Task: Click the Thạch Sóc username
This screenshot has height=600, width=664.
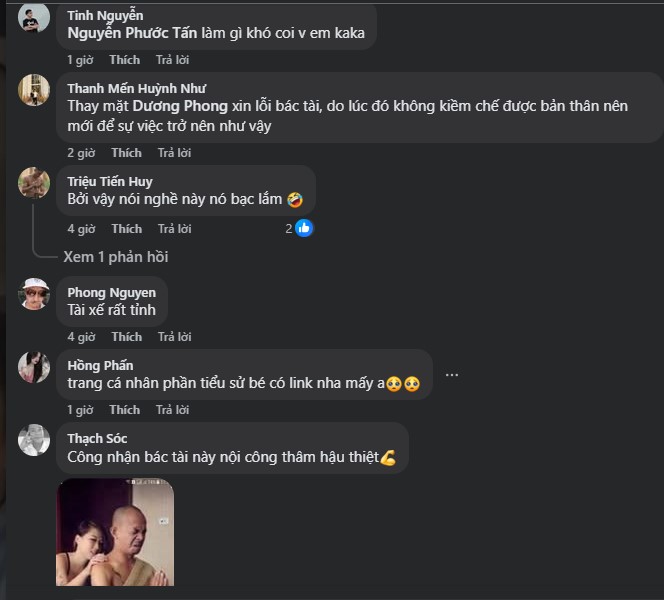Action: [97, 438]
